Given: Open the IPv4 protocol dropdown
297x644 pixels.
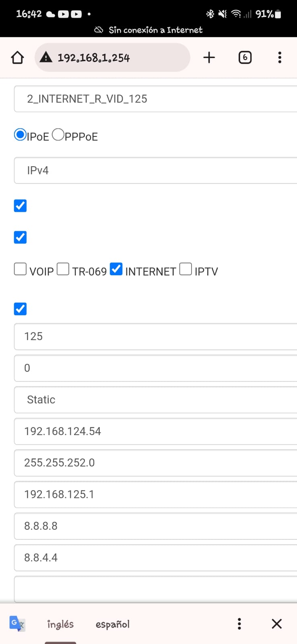Looking at the screenshot, I should pyautogui.click(x=155, y=171).
